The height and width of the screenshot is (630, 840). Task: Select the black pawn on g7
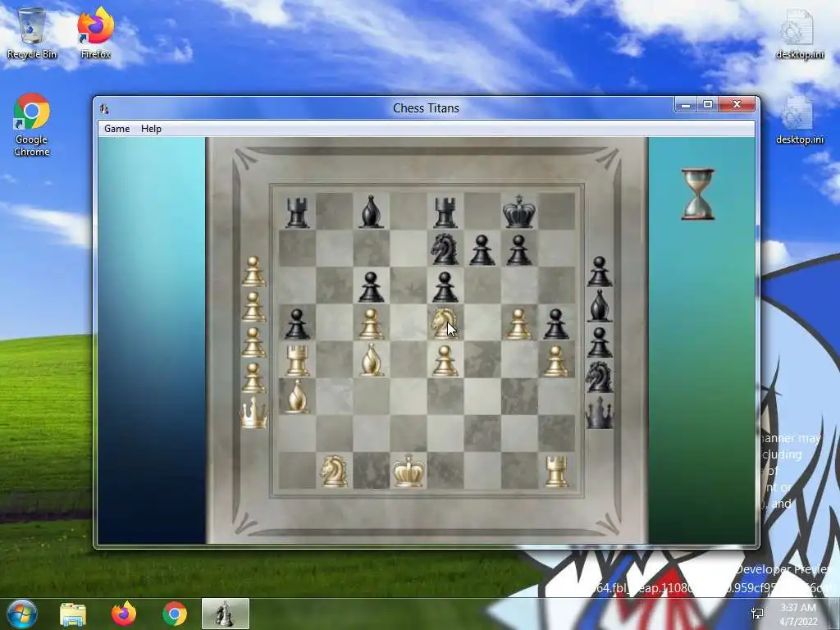519,249
